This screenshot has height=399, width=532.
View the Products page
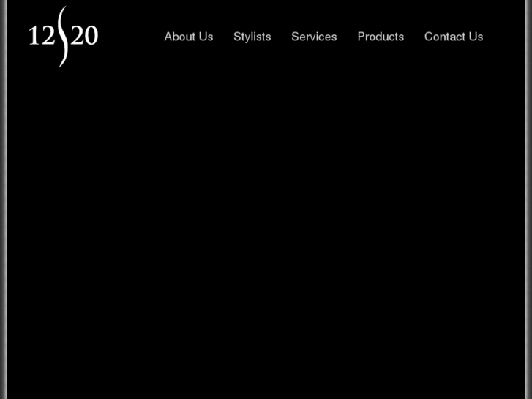tap(381, 37)
